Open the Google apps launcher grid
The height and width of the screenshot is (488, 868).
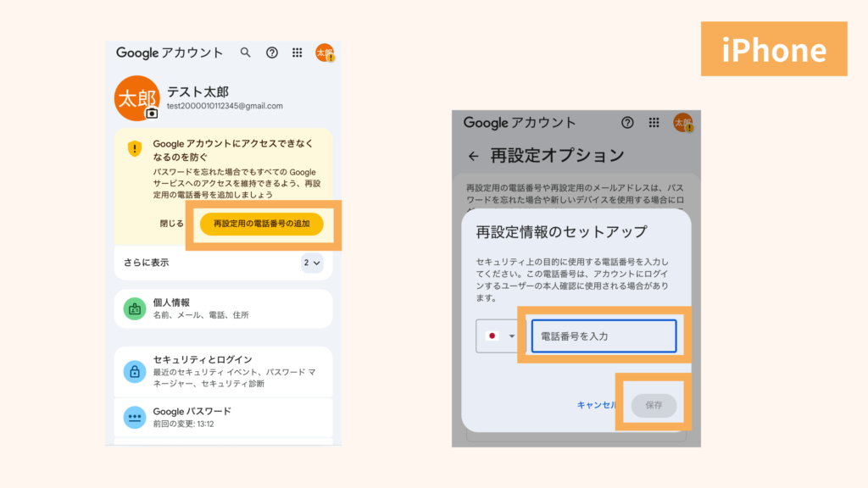[x=296, y=52]
